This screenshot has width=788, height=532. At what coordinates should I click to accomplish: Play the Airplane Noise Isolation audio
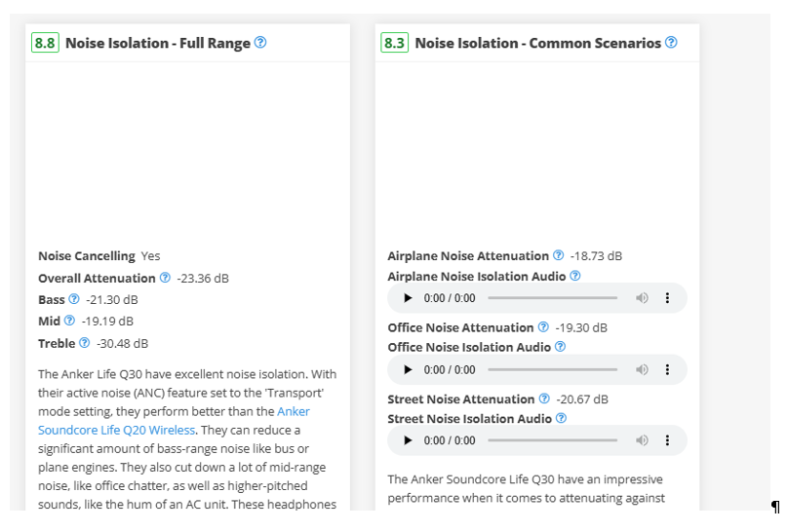click(x=408, y=298)
